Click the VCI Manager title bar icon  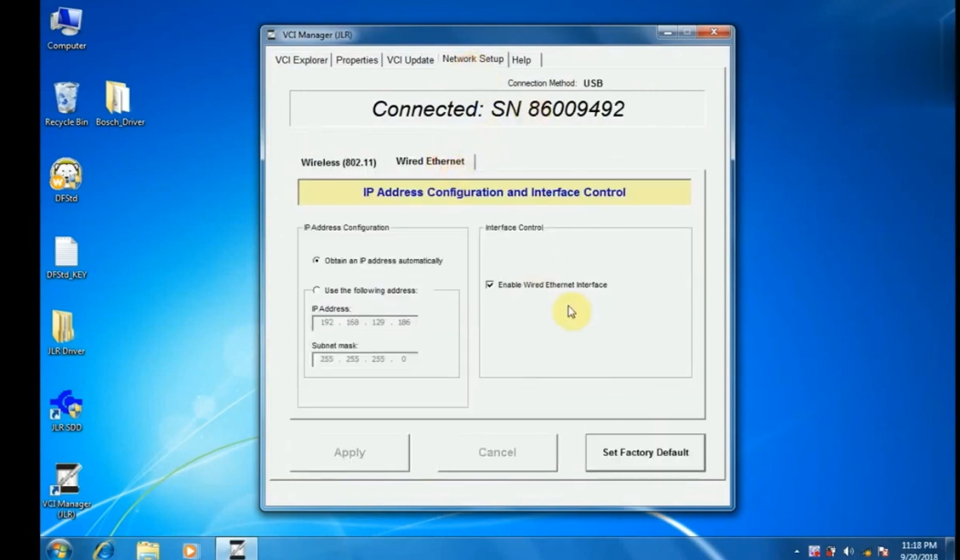point(272,35)
